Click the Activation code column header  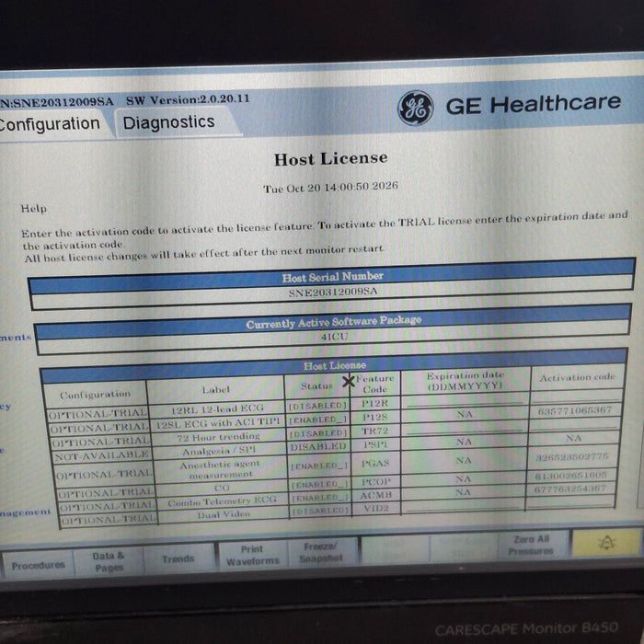tap(578, 377)
